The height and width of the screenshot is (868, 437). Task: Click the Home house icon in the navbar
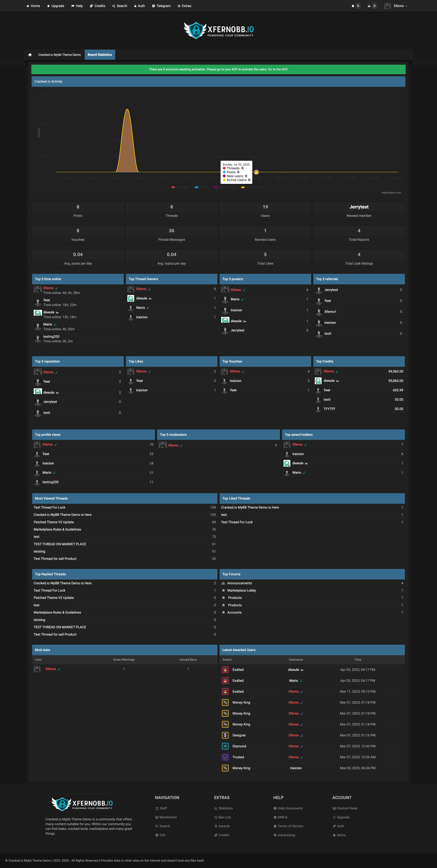(x=27, y=6)
